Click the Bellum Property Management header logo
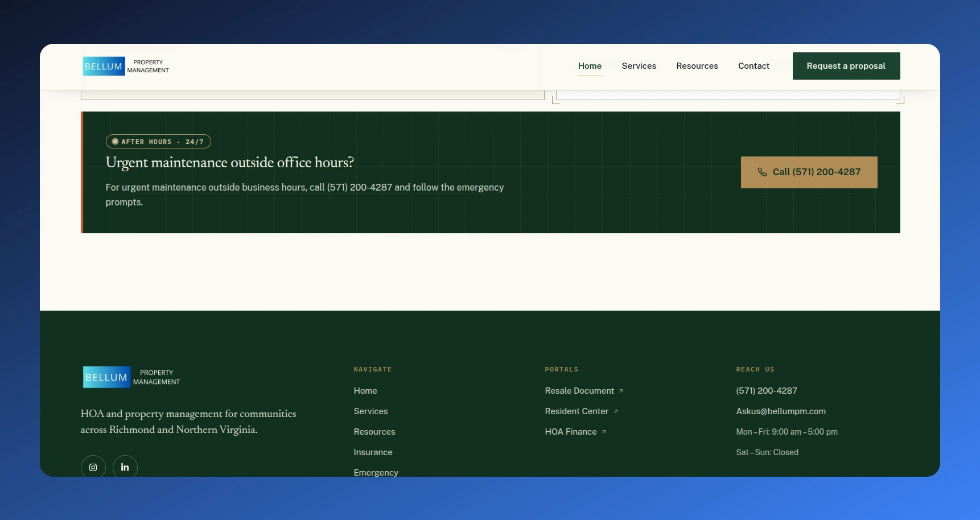 click(126, 67)
